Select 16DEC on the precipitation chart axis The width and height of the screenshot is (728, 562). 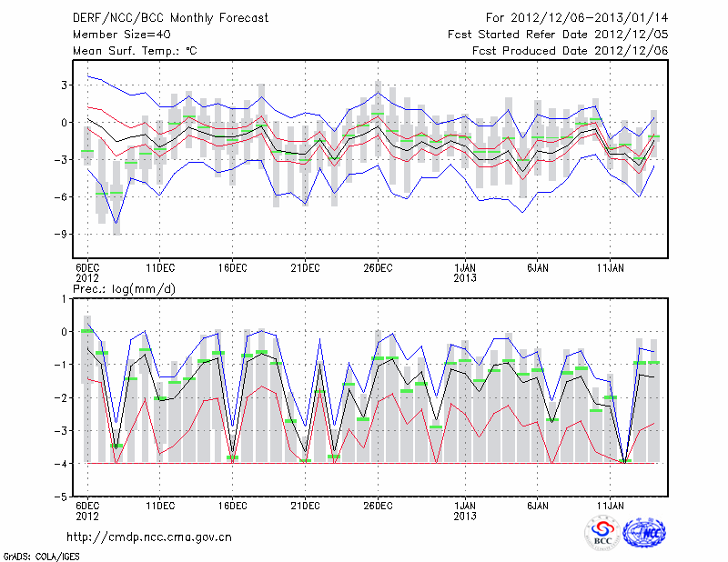232,504
